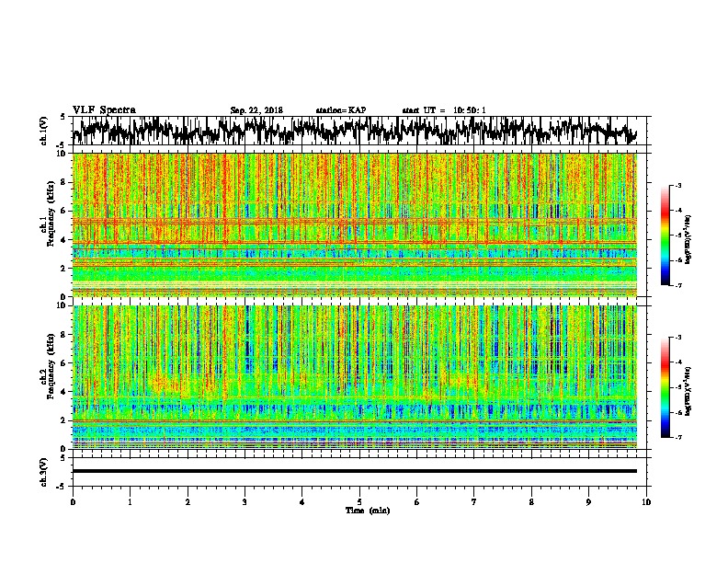Click time axis tick label "7"
Image resolution: width=728 pixels, height=563 pixels.
[x=474, y=502]
